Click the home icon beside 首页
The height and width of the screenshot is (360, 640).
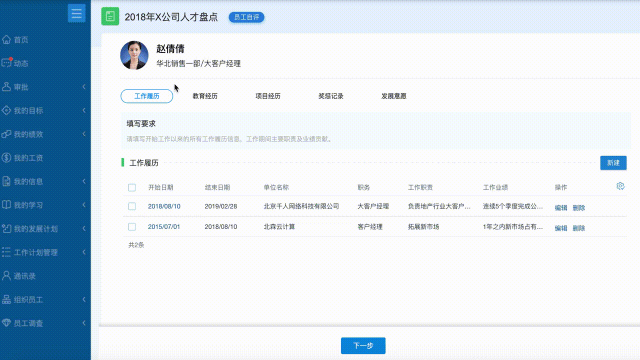tap(6, 40)
